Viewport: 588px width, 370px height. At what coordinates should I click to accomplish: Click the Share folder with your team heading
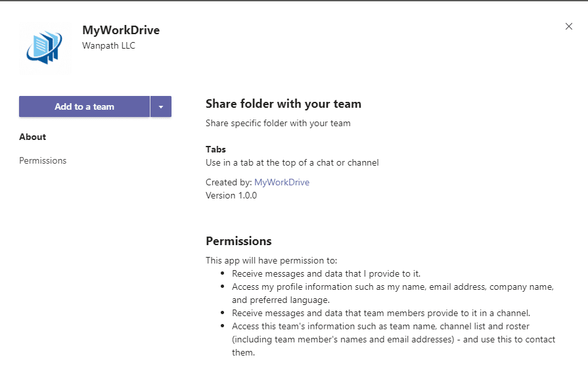click(x=283, y=104)
